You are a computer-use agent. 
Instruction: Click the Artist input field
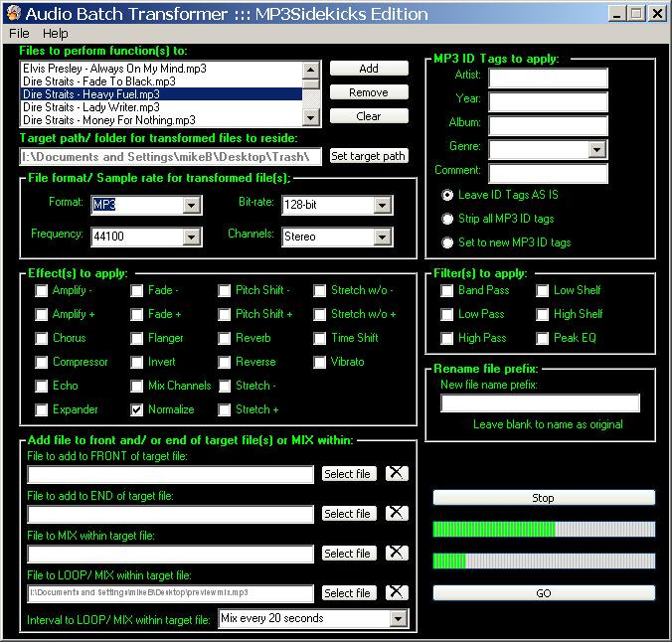[x=548, y=78]
